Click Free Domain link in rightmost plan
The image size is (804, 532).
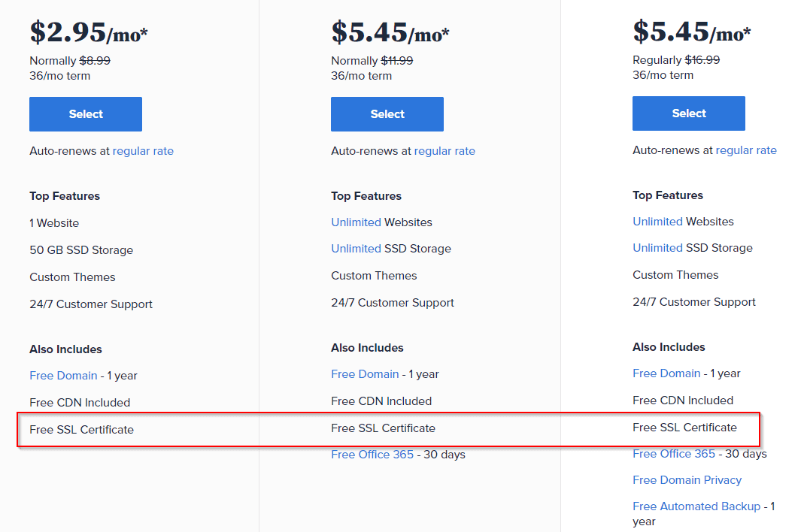(x=666, y=373)
